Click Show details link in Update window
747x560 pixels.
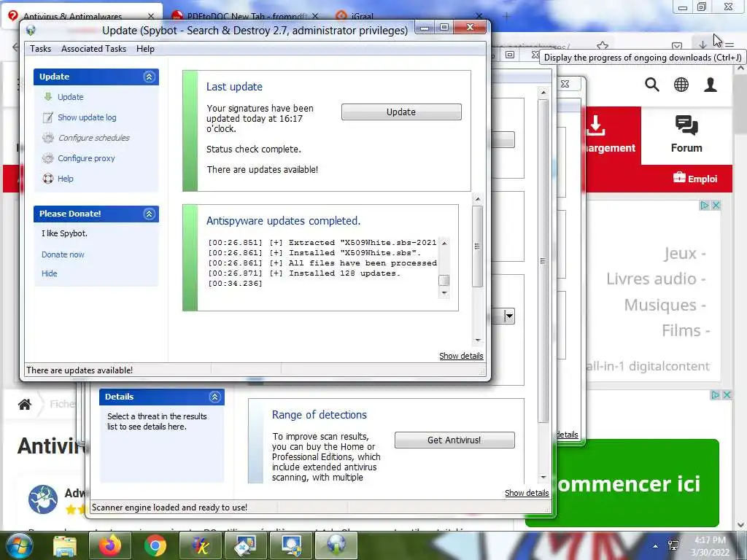click(x=461, y=356)
